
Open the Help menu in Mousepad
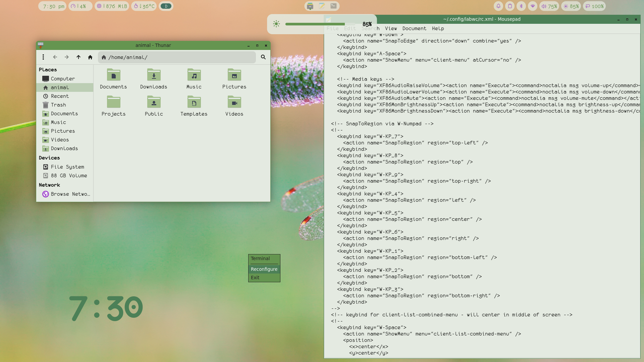click(x=438, y=29)
